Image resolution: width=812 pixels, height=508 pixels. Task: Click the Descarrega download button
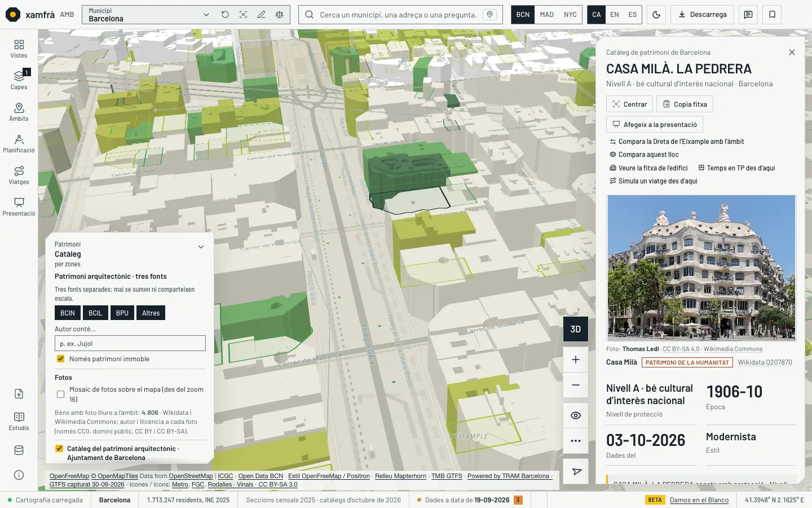[702, 15]
